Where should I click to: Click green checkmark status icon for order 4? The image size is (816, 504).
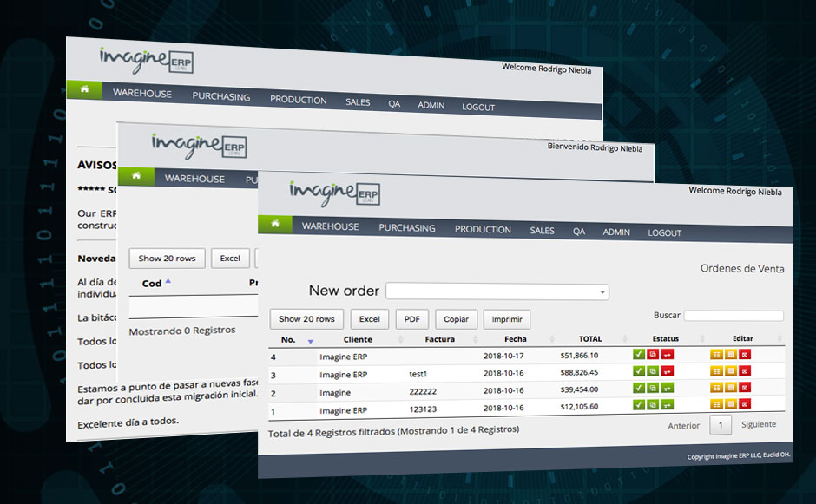639,354
